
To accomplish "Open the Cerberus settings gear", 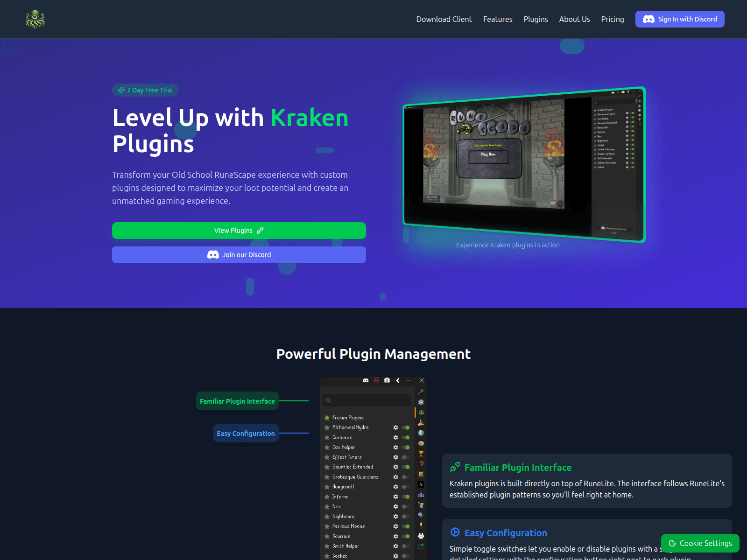I will [396, 437].
